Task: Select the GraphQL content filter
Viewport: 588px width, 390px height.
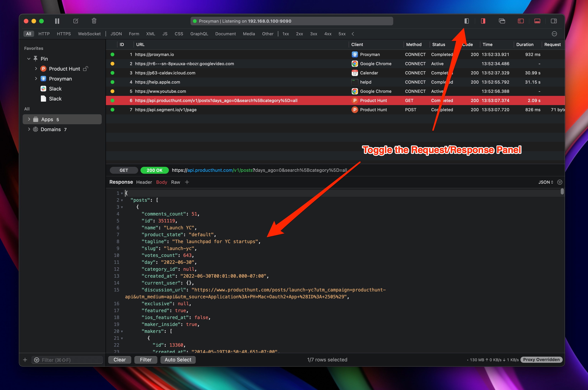Action: (199, 34)
